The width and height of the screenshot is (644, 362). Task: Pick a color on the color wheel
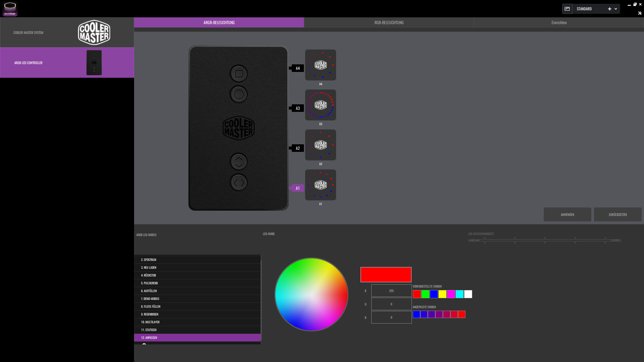311,294
